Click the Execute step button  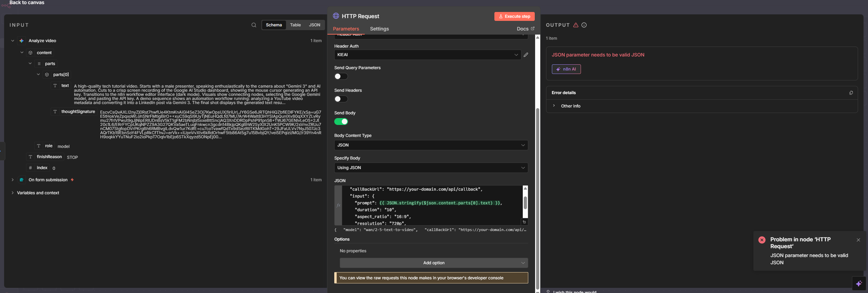tap(514, 16)
